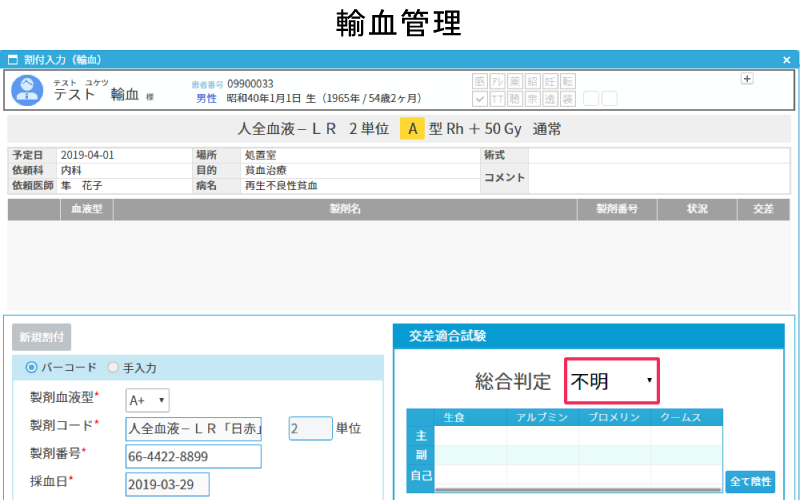800x500 pixels.
Task: Click the yellow A blood type badge
Action: pos(412,129)
